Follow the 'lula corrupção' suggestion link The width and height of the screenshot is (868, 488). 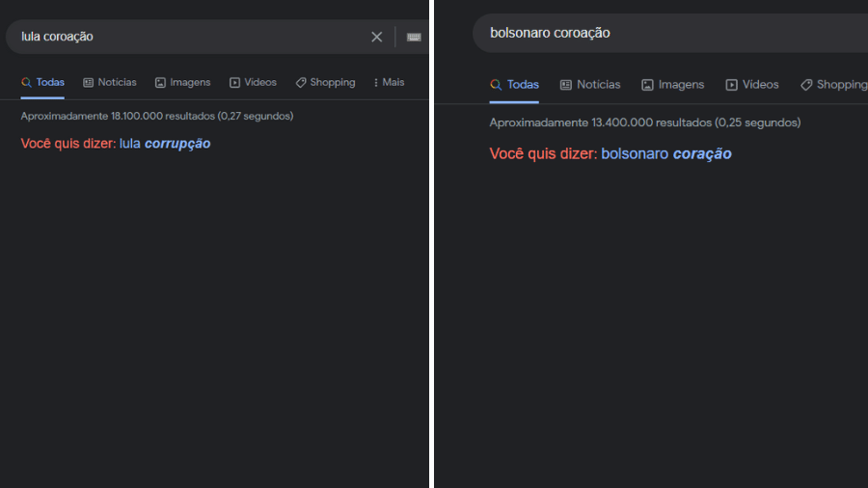point(165,144)
